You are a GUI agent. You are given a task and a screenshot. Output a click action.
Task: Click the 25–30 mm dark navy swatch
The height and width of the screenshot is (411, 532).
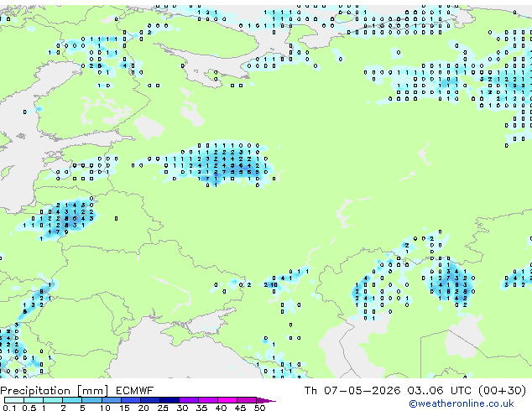click(x=169, y=400)
